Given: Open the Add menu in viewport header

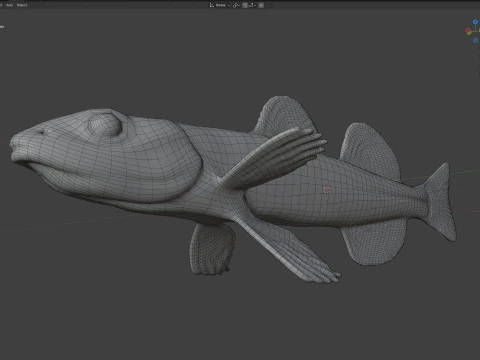Looking at the screenshot, I should click(x=10, y=5).
